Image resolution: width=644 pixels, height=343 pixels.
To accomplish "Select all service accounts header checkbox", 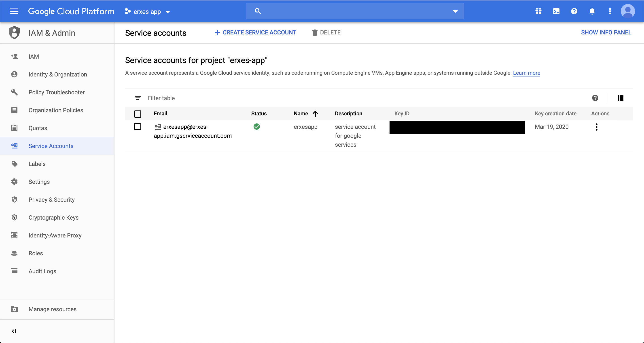I will coord(138,114).
